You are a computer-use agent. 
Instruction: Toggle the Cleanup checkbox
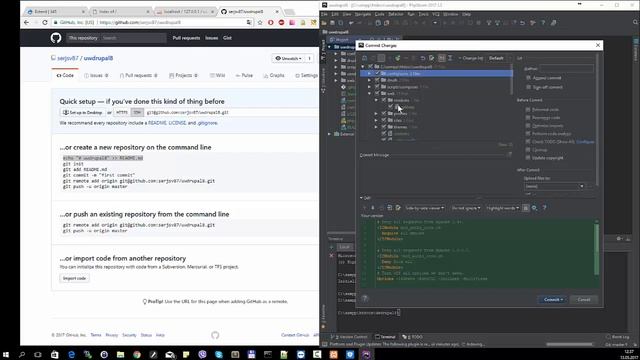pos(528,150)
